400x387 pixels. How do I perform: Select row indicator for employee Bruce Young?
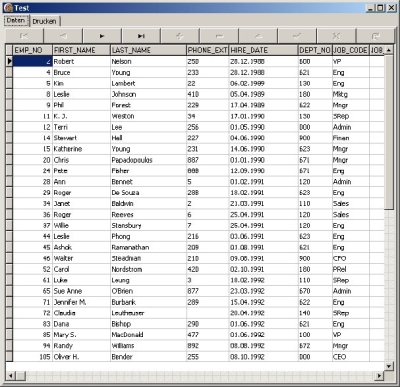tap(9, 72)
